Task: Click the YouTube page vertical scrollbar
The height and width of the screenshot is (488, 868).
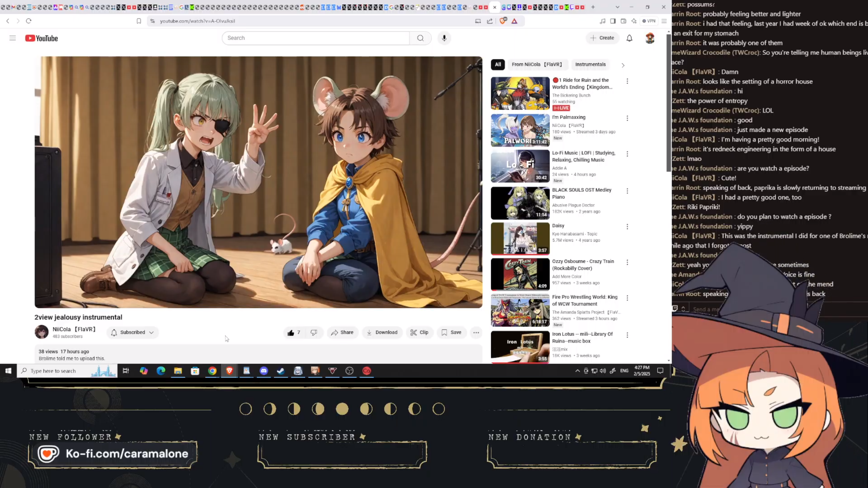Action: [x=669, y=102]
